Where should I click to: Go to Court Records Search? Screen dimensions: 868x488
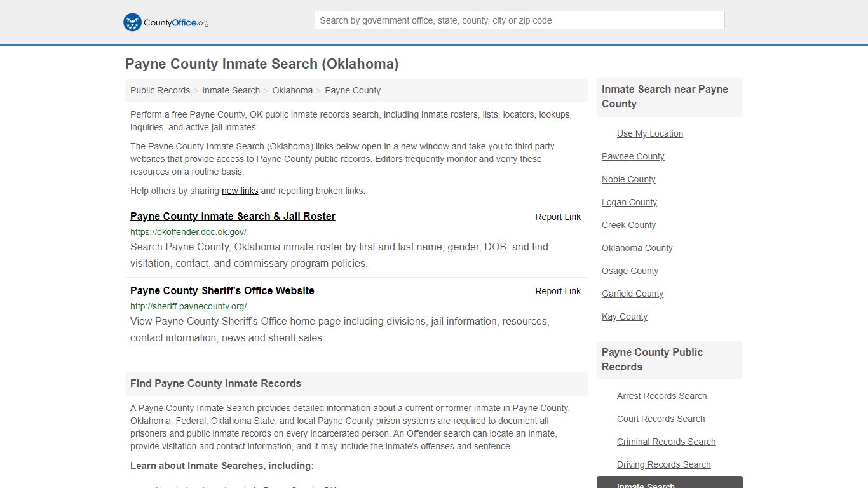click(x=661, y=419)
